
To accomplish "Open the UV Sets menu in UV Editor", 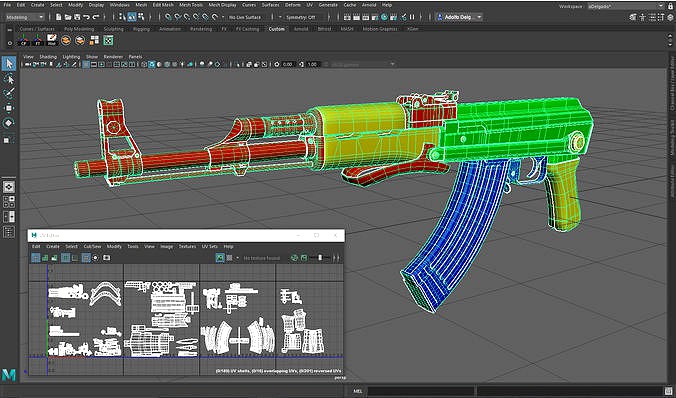I will 210,246.
